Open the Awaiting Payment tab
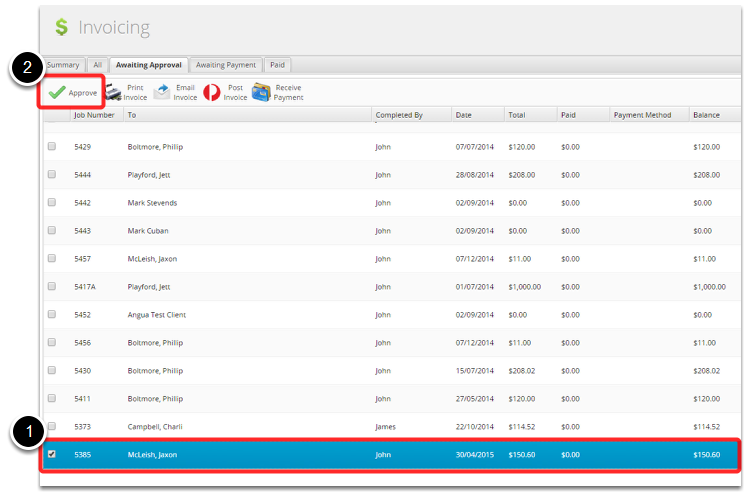 tap(226, 65)
